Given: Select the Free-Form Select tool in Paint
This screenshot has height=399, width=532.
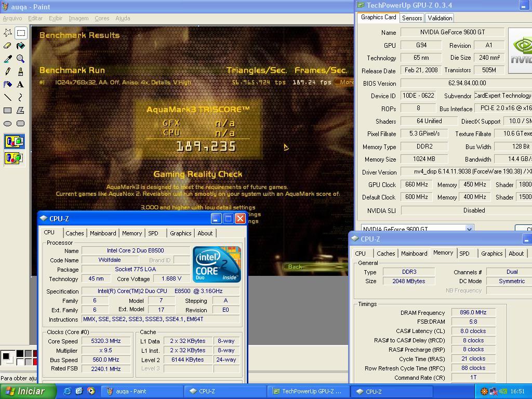Looking at the screenshot, I should 8,33.
